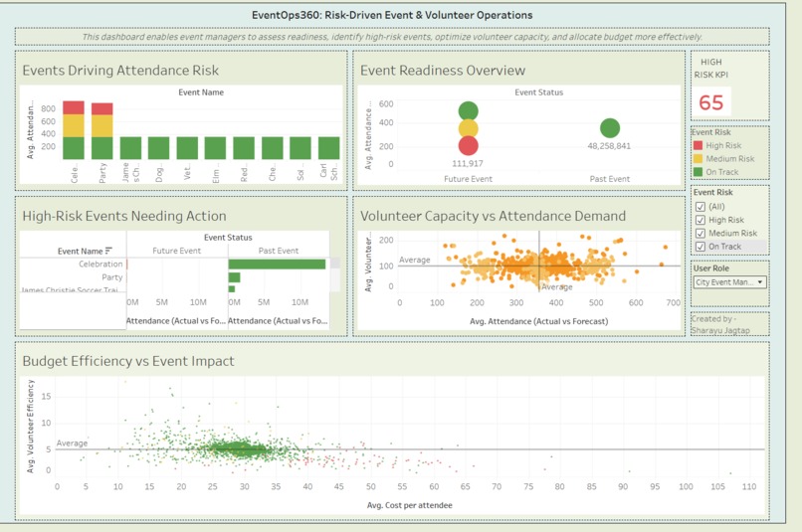Select the green bar for Vet... event
Viewport: 802px width, 532px height.
(187, 148)
